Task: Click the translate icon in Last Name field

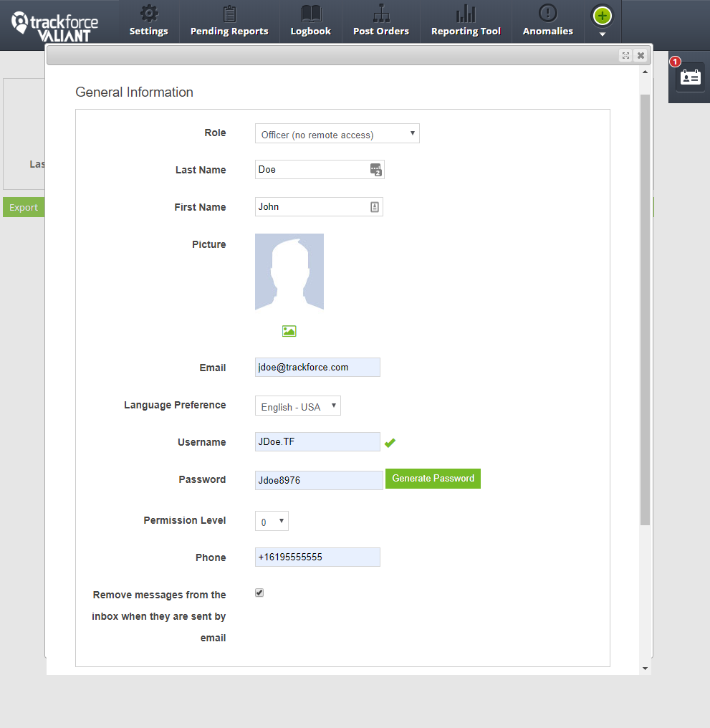Action: 375,170
